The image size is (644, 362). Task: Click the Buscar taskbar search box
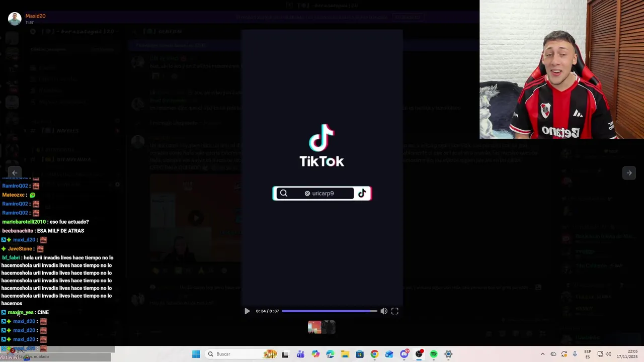[x=242, y=354]
